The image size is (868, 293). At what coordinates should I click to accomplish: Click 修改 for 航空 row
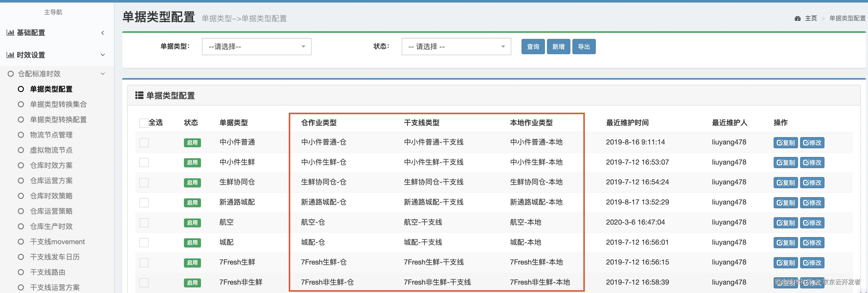coord(812,223)
